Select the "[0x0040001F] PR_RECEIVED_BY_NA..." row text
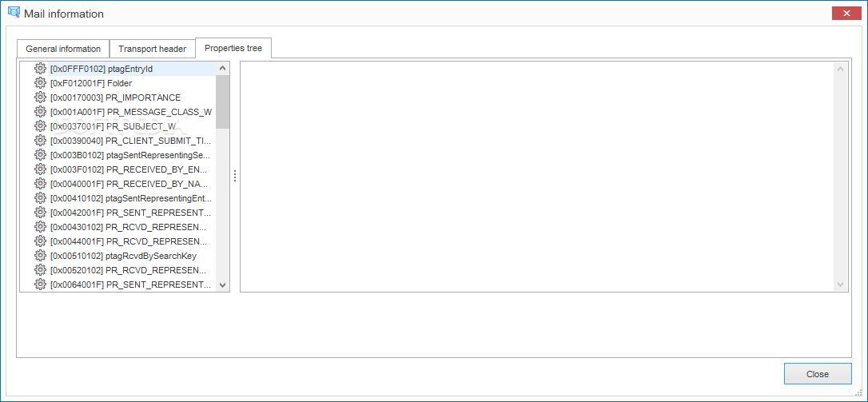Viewport: 868px width, 402px height. click(129, 184)
